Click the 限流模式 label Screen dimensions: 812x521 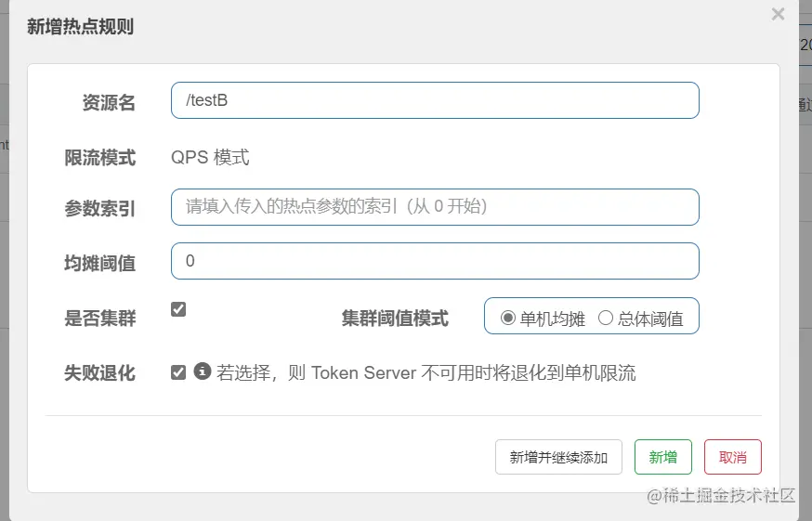[x=100, y=158]
